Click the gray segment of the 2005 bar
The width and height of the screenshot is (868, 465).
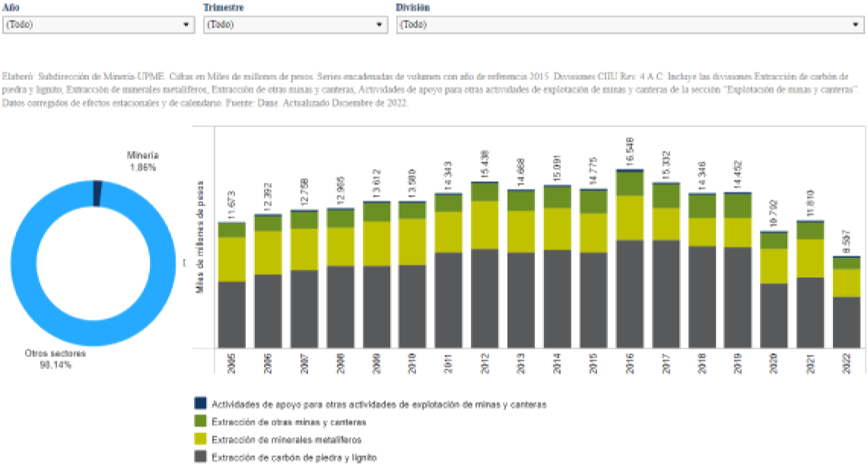[231, 314]
